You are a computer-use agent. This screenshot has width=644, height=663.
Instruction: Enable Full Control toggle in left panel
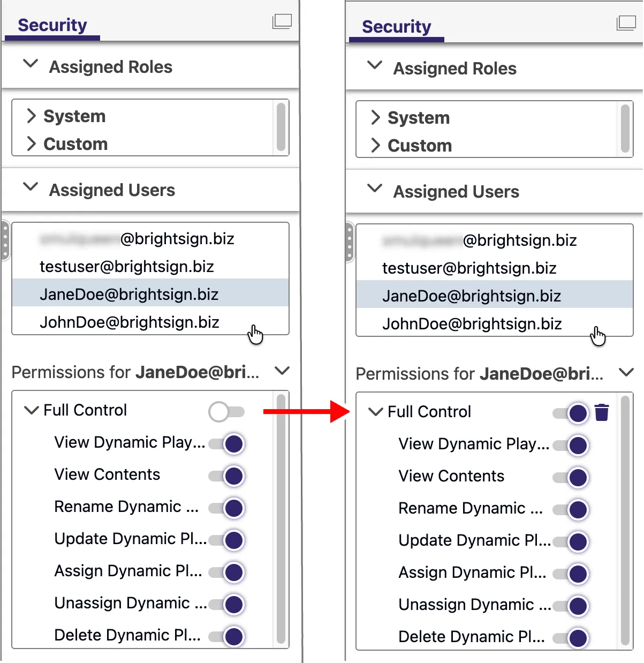click(226, 412)
